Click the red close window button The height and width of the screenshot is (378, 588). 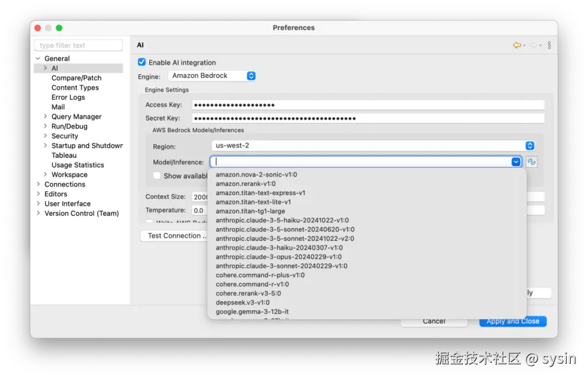(37, 28)
